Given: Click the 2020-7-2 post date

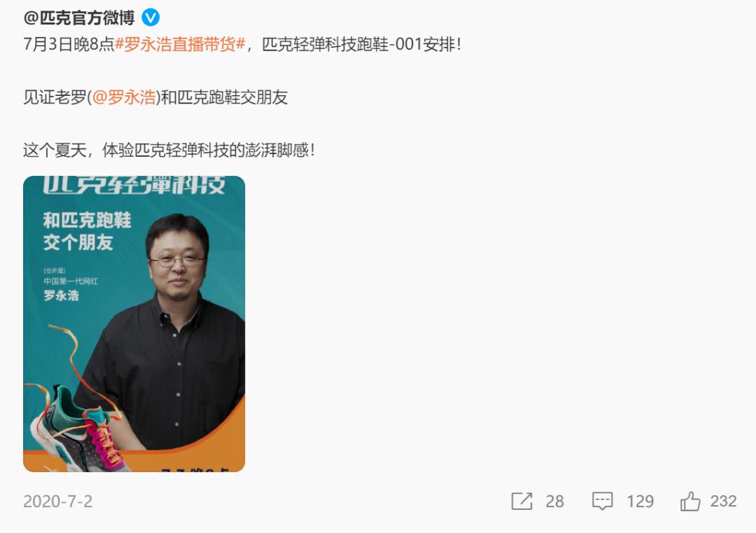Looking at the screenshot, I should coord(58,501).
